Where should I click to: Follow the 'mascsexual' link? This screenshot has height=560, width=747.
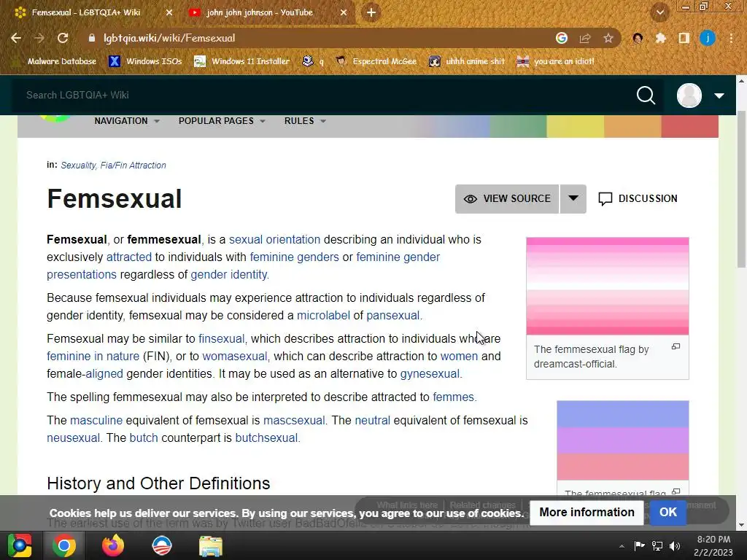(x=294, y=421)
